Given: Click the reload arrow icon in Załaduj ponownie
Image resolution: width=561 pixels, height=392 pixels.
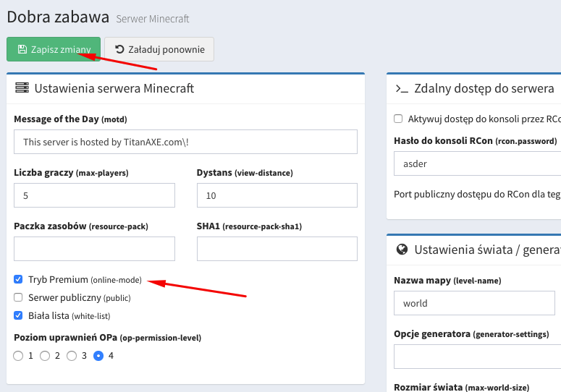Looking at the screenshot, I should [x=119, y=50].
